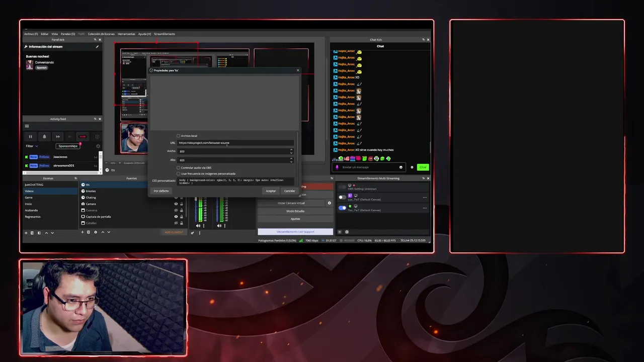
Task: Open the Vista menu
Action: click(x=54, y=34)
